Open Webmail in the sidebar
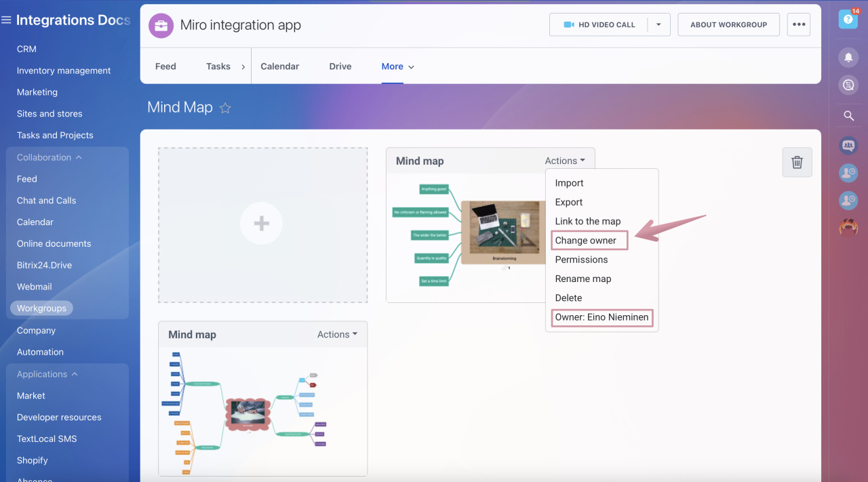 [35, 287]
